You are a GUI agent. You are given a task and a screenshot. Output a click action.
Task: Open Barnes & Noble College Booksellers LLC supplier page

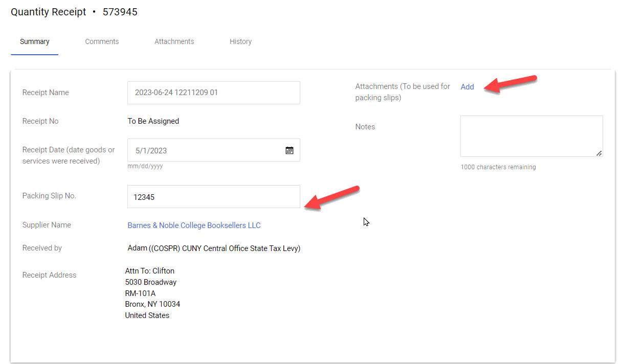pos(194,225)
